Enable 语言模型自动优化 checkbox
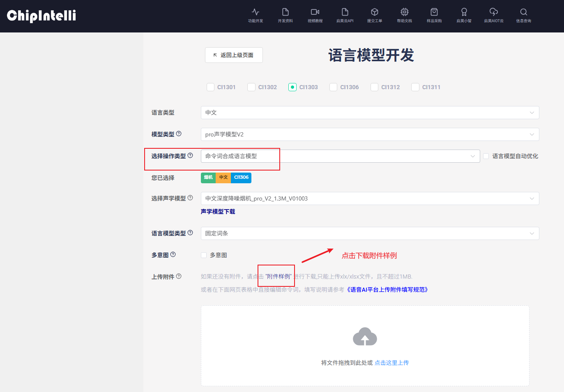The width and height of the screenshot is (564, 392). 486,156
